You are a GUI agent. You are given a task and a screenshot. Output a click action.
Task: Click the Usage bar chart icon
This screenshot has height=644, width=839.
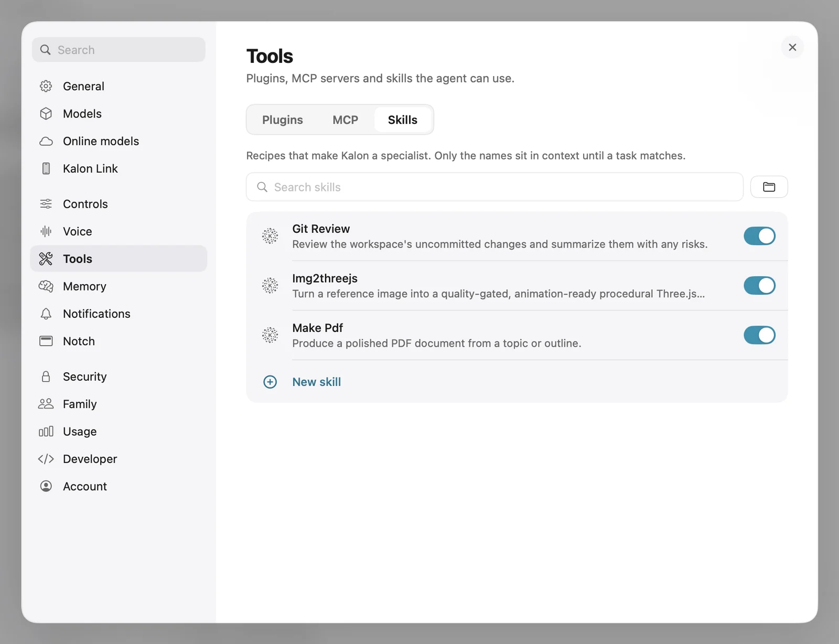point(46,431)
